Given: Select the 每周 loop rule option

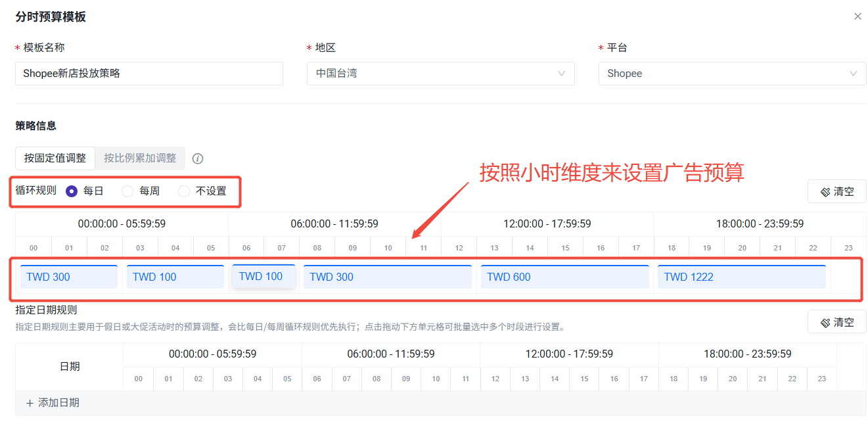Looking at the screenshot, I should [128, 191].
